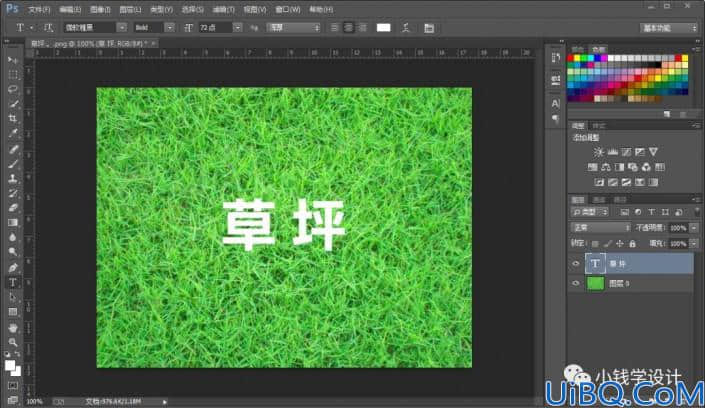
Task: Add a Curves adjustment
Action: coord(626,152)
